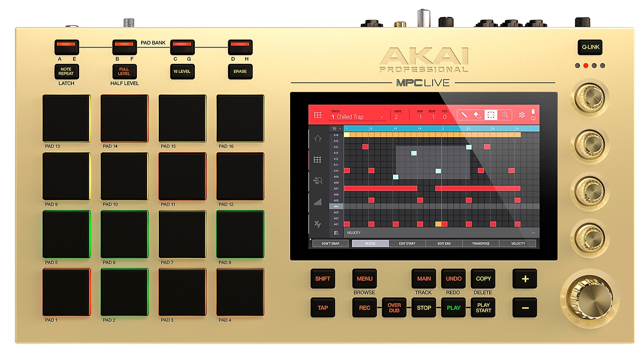The height and width of the screenshot is (352, 644).
Task: Hit the PLAY transport button
Action: (x=453, y=308)
